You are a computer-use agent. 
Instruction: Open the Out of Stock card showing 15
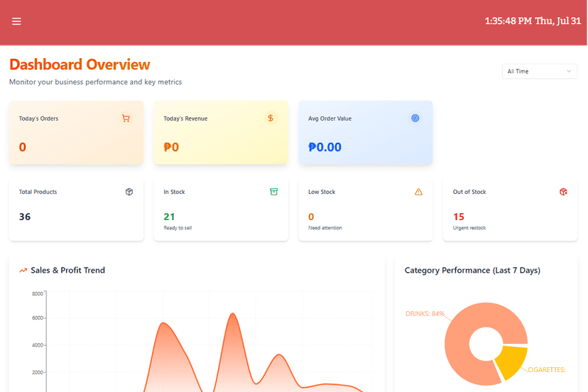510,210
